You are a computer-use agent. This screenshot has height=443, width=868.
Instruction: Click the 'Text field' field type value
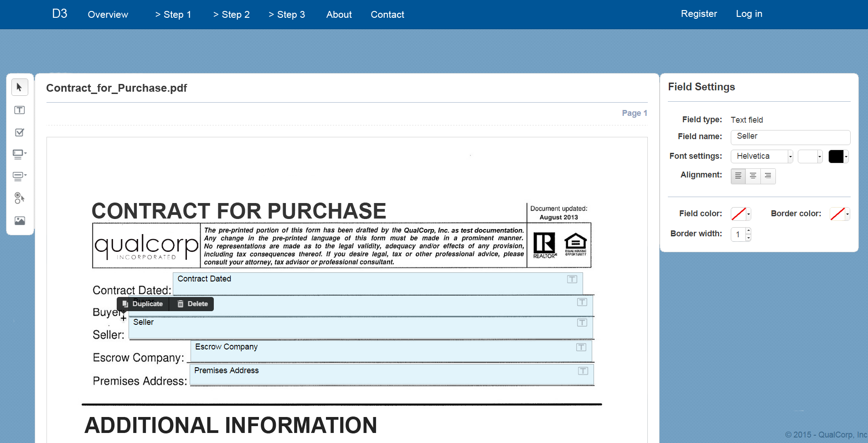pos(747,120)
